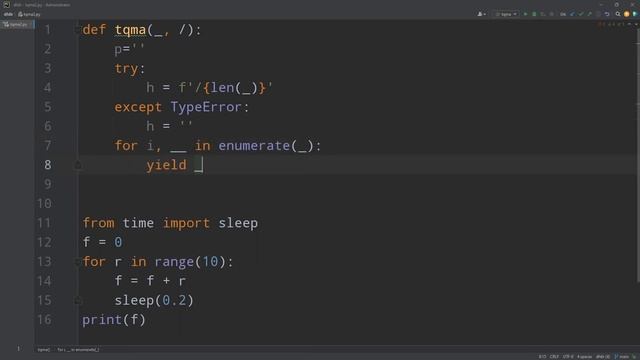Jump to next highlighted problem with down arrow
Viewport: 640px width, 360px height.
point(636,25)
